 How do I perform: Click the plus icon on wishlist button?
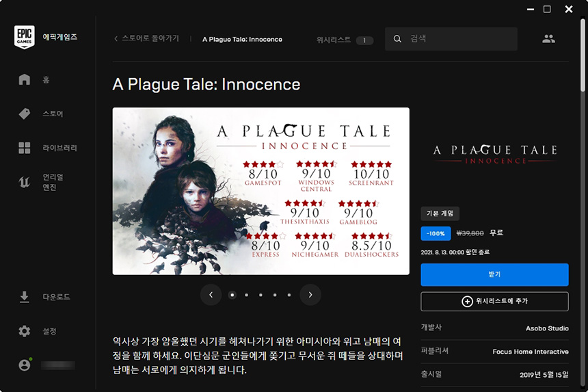(x=467, y=301)
